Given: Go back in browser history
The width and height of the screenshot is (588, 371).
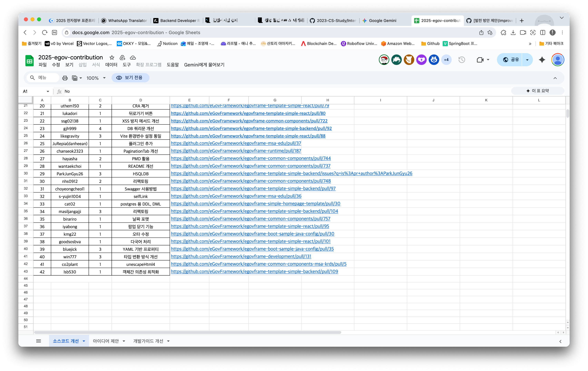Looking at the screenshot, I should [25, 33].
